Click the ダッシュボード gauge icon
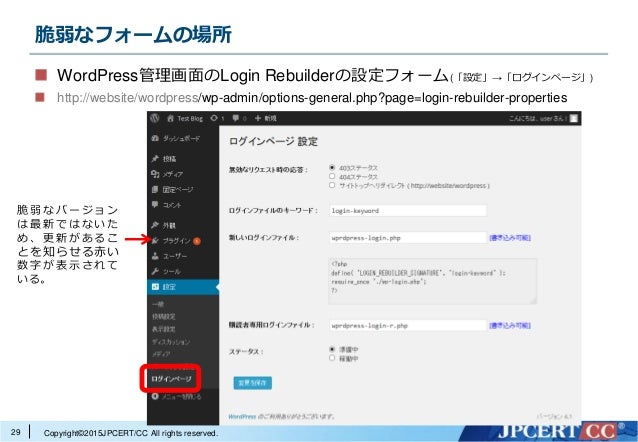The height and width of the screenshot is (442, 638). [155, 138]
